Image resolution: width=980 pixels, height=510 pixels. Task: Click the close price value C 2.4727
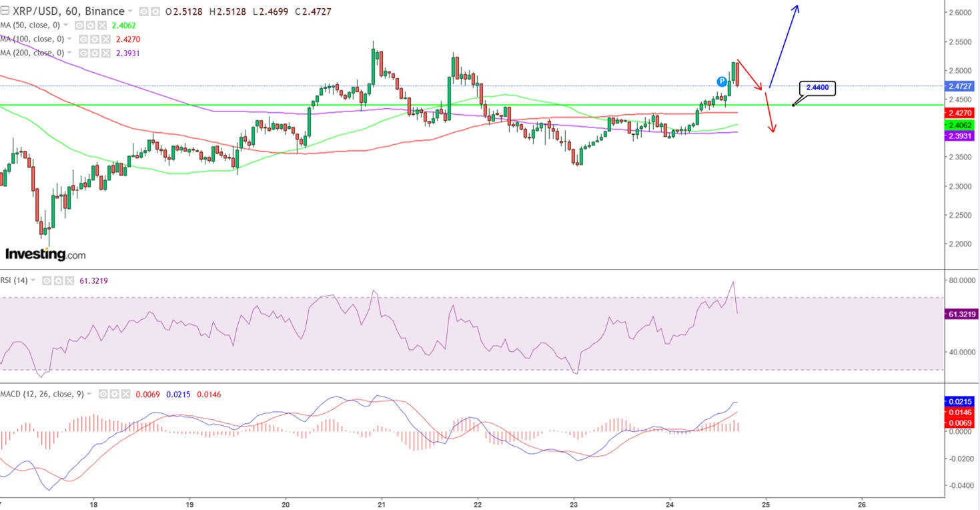[312, 12]
